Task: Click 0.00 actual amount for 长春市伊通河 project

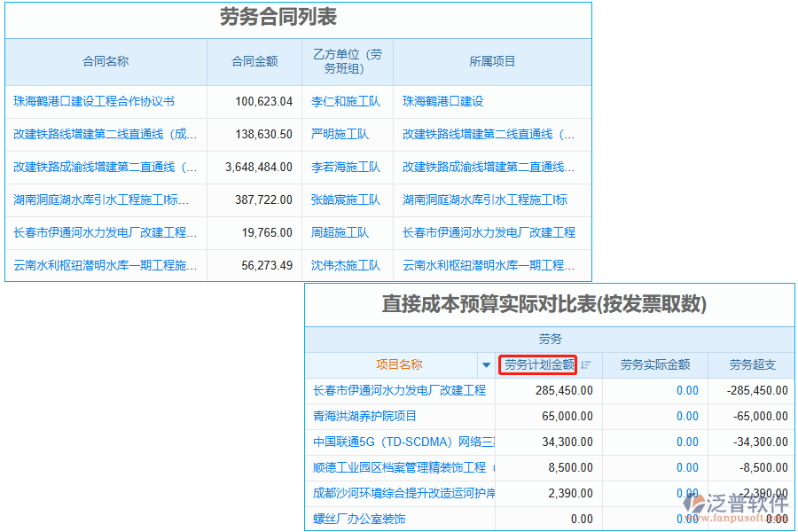Action: pyautogui.click(x=687, y=390)
